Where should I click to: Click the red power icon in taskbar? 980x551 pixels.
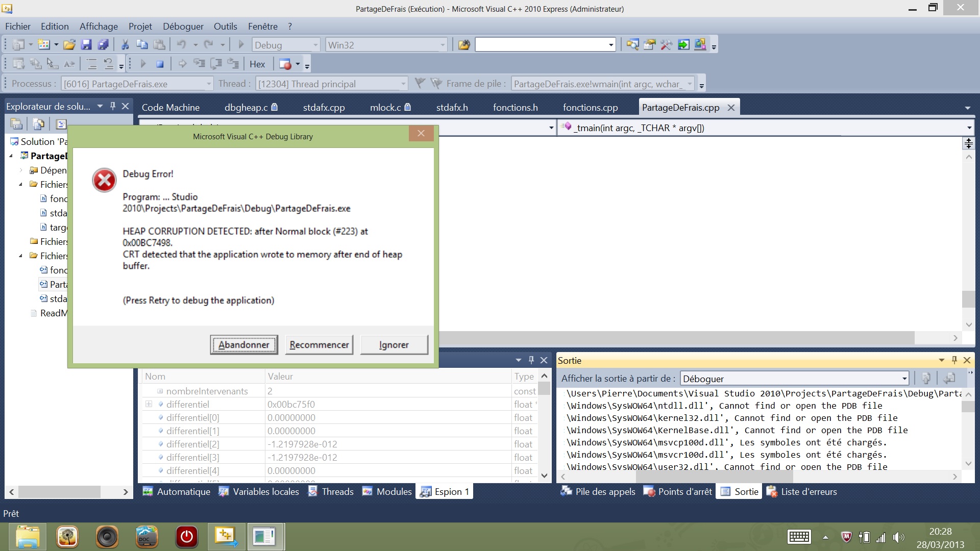pyautogui.click(x=187, y=537)
